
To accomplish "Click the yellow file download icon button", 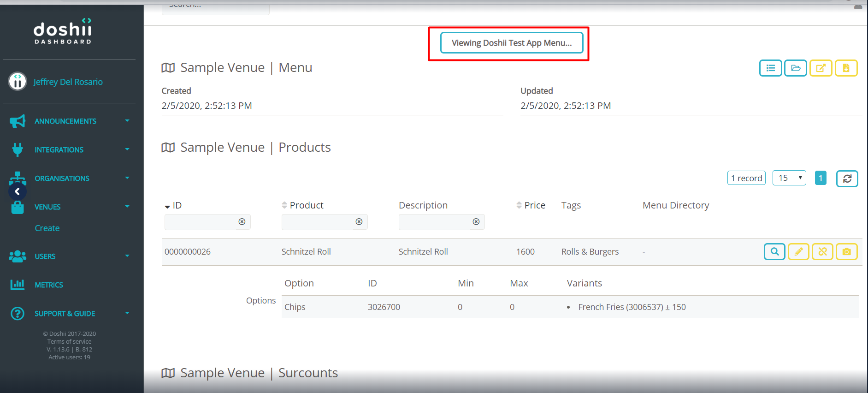I will coord(846,68).
